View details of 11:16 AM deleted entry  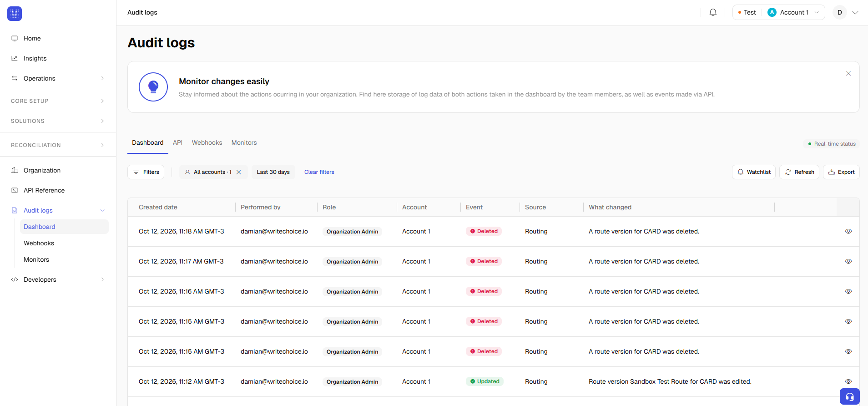[848, 291]
